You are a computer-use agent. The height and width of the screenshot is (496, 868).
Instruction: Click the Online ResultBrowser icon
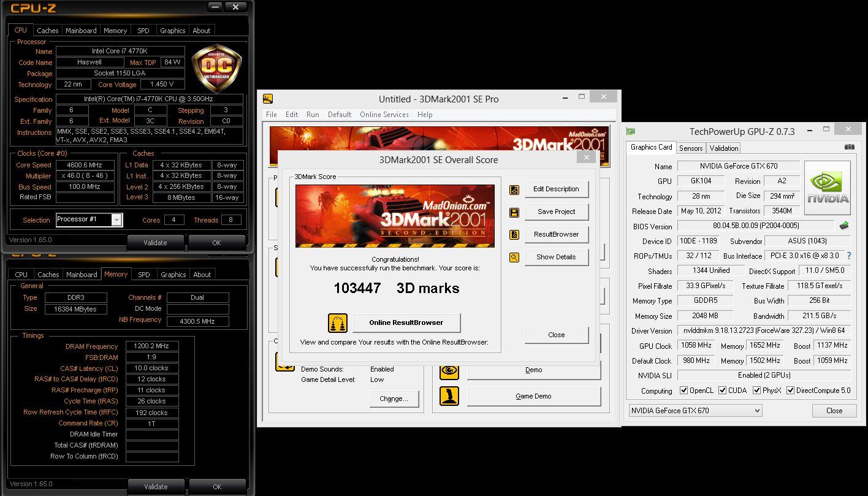pyautogui.click(x=338, y=322)
